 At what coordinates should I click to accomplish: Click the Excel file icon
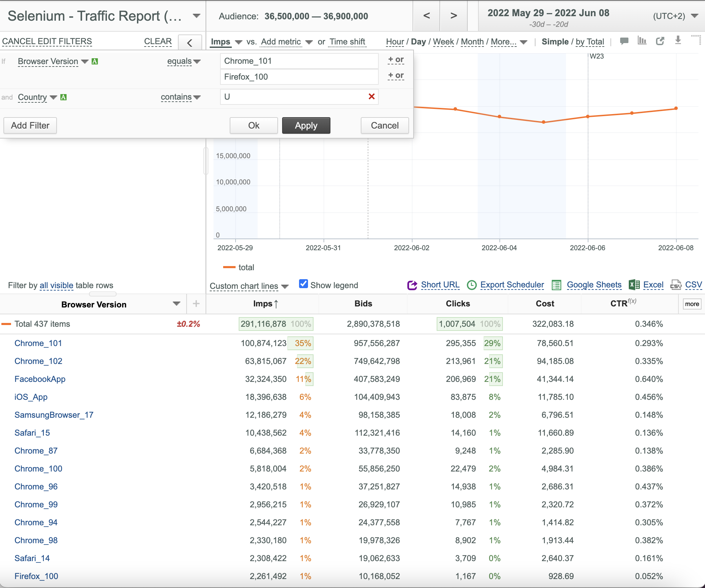pos(634,285)
